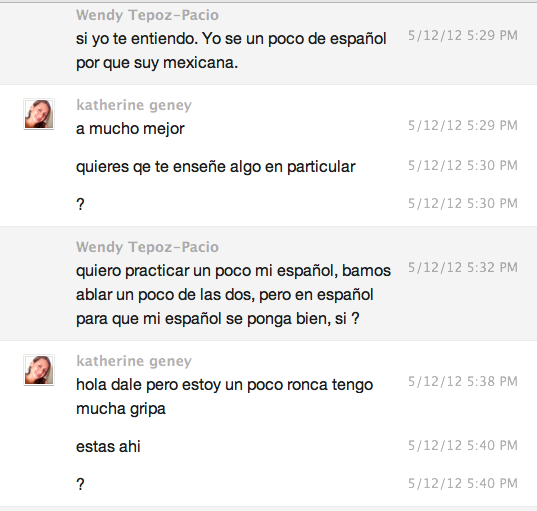
Task: Click Wendy Tepoz-Pacio's name above 'quiero practicar'
Action: pyautogui.click(x=147, y=247)
